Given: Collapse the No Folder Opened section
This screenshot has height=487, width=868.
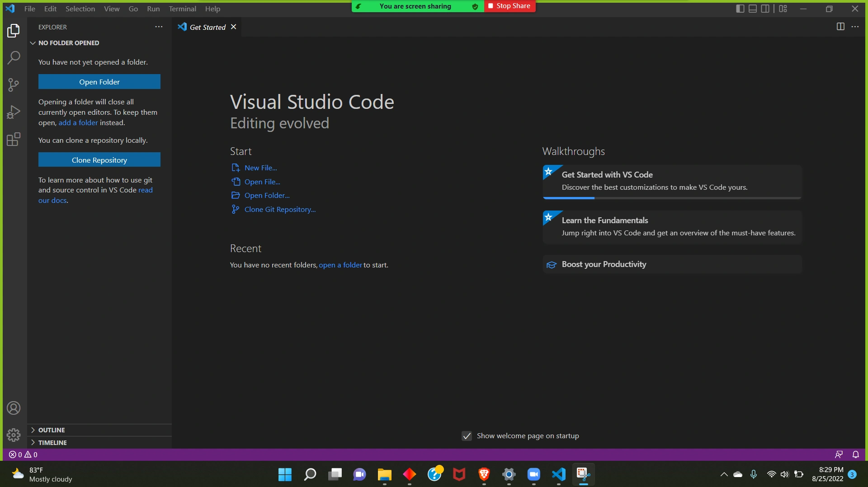Looking at the screenshot, I should point(68,43).
